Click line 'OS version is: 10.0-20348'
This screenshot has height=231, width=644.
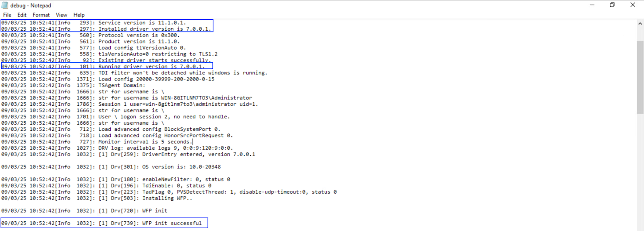click(111, 167)
